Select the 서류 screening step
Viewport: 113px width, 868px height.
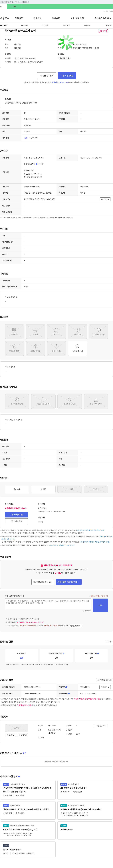17,489
